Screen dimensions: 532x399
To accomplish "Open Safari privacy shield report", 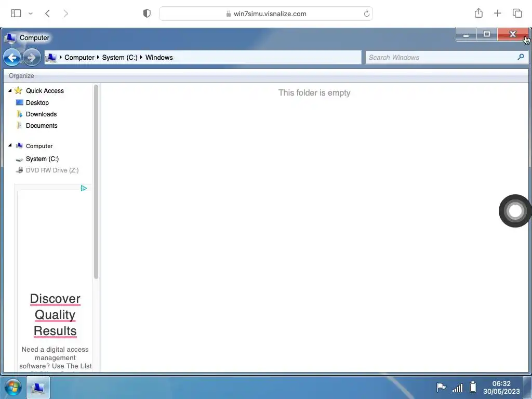I will tap(147, 13).
